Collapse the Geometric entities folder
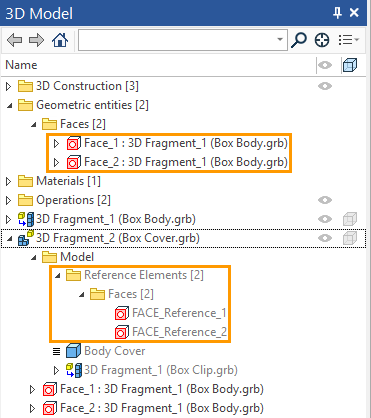371x418 pixels. pyautogui.click(x=9, y=106)
